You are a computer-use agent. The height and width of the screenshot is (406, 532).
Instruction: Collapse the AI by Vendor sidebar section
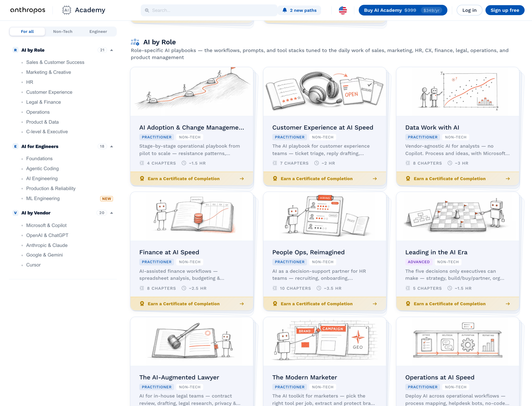pyautogui.click(x=112, y=213)
